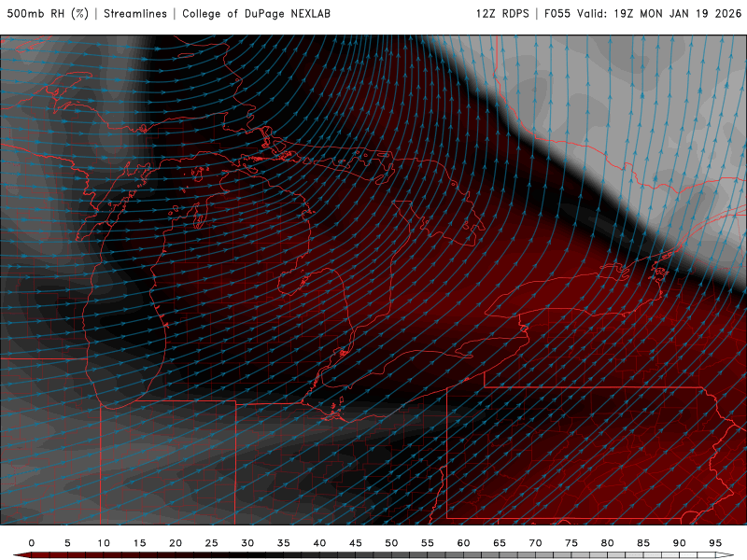Click the '12Z RDPS' model label
747x560 pixels.
tap(502, 14)
